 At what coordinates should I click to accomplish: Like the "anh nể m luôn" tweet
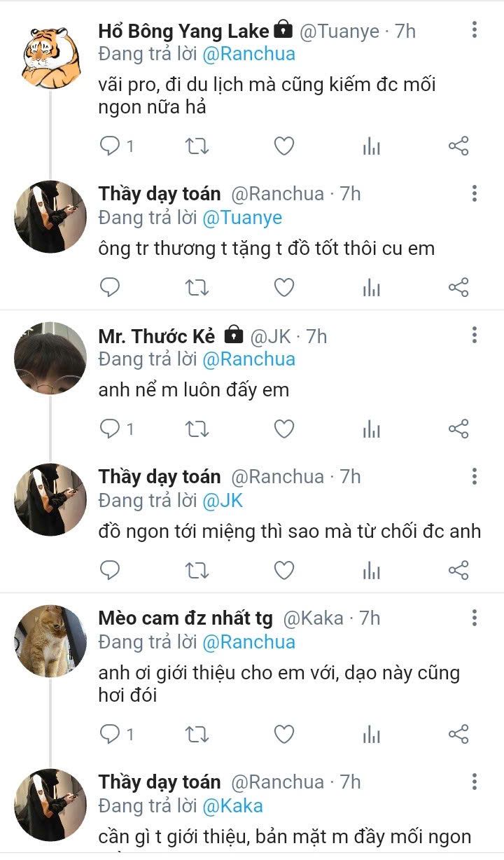(x=283, y=429)
